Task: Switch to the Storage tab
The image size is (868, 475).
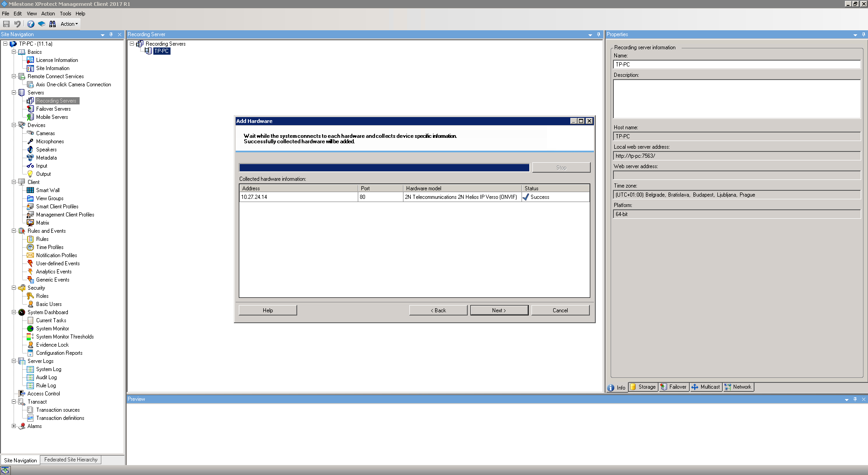Action: tap(643, 387)
